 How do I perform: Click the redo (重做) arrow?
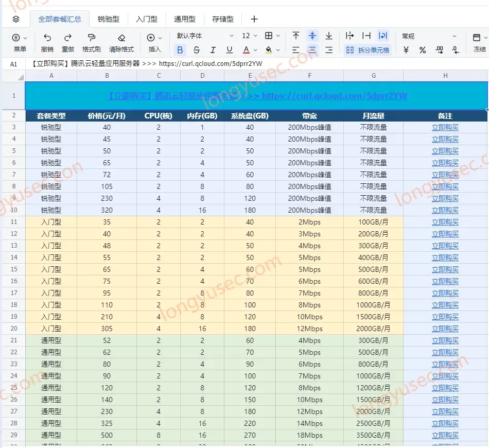pyautogui.click(x=67, y=38)
